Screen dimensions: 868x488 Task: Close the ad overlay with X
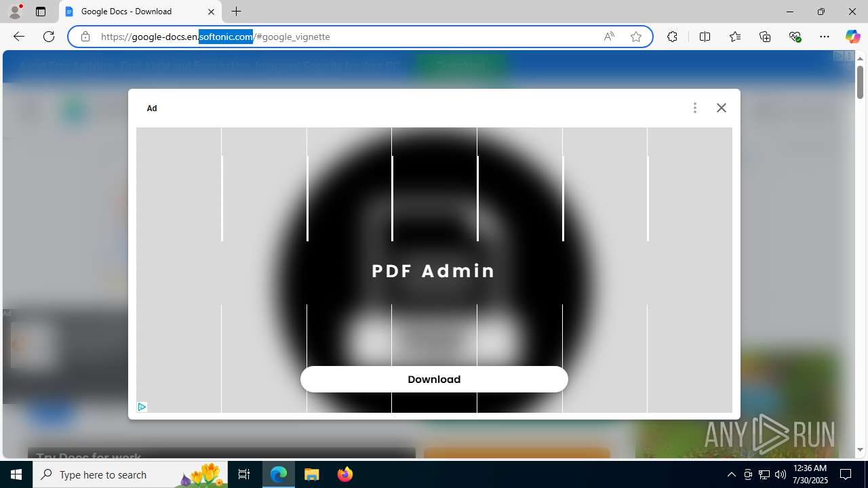click(722, 108)
